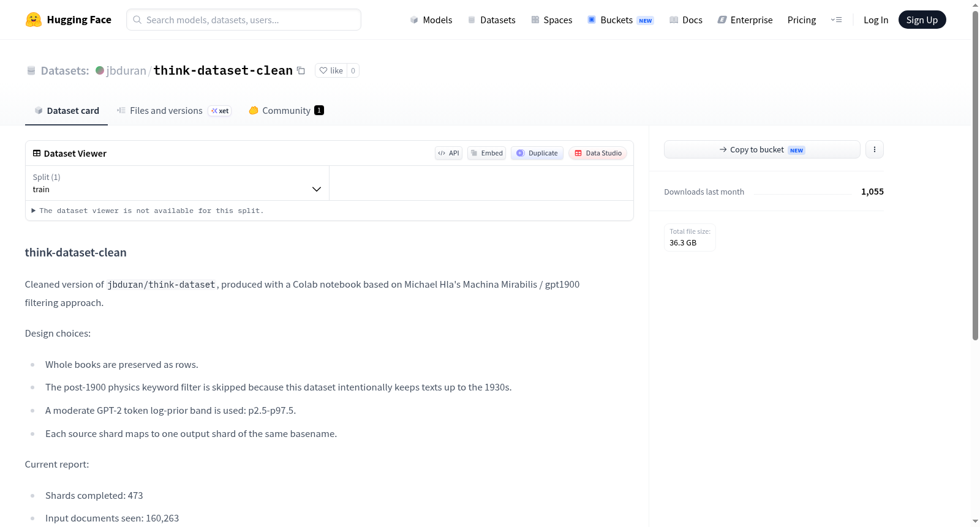The image size is (980, 527).
Task: Click the search magnifier icon
Action: point(137,20)
